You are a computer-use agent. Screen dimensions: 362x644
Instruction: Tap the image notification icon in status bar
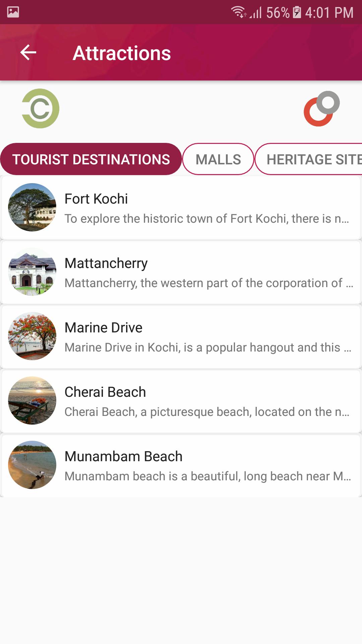pos(13,12)
